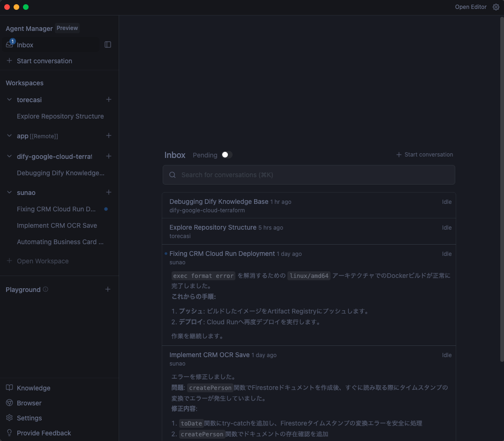Add a conversation to torecasi workspace
Image resolution: width=504 pixels, height=441 pixels.
pos(109,99)
